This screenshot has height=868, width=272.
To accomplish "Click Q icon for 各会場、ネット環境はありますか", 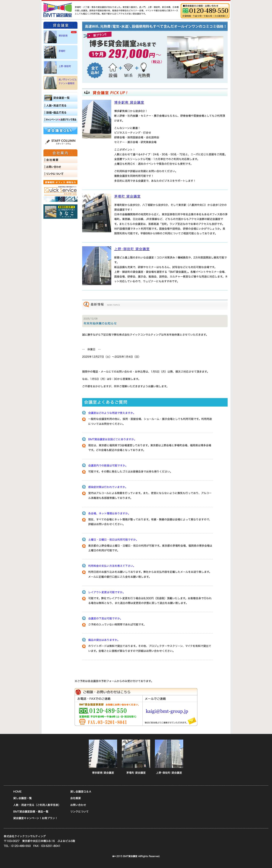I will click(x=84, y=513).
